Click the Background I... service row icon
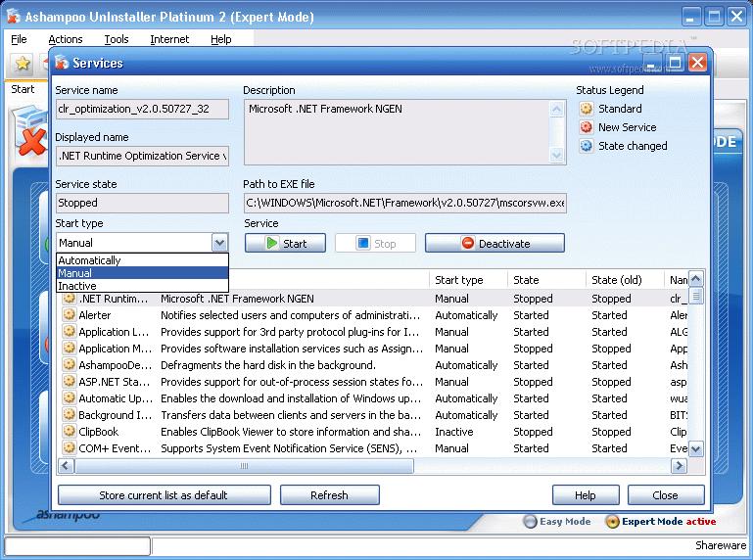753x560 pixels. [x=70, y=415]
